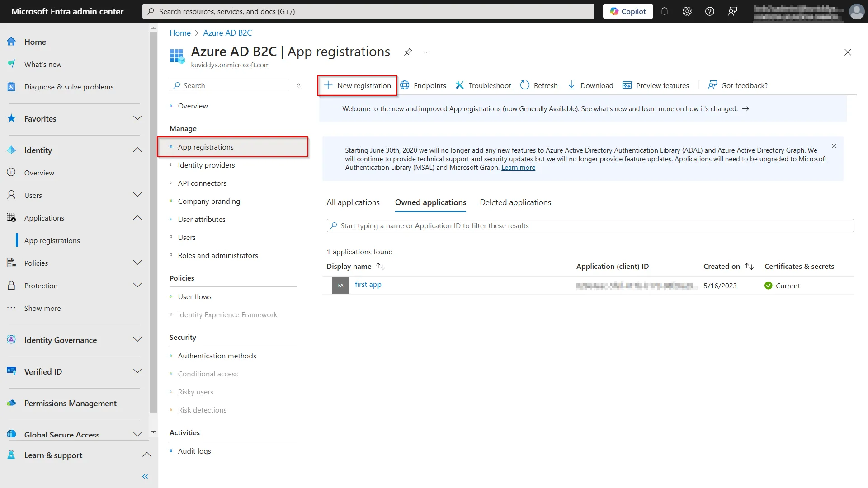Open API connectors

tap(202, 183)
